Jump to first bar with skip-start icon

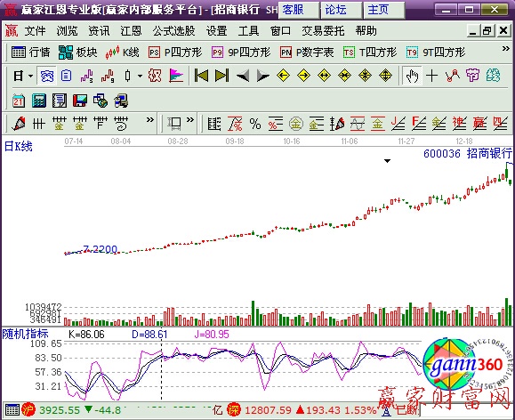[201, 76]
